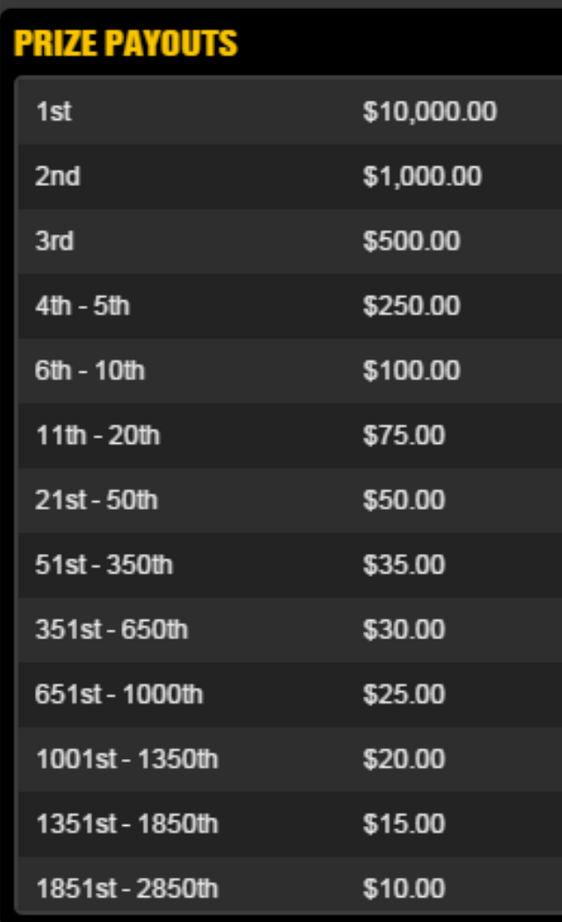562x922 pixels.
Task: Click the $100.00 prize amount
Action: pos(411,370)
